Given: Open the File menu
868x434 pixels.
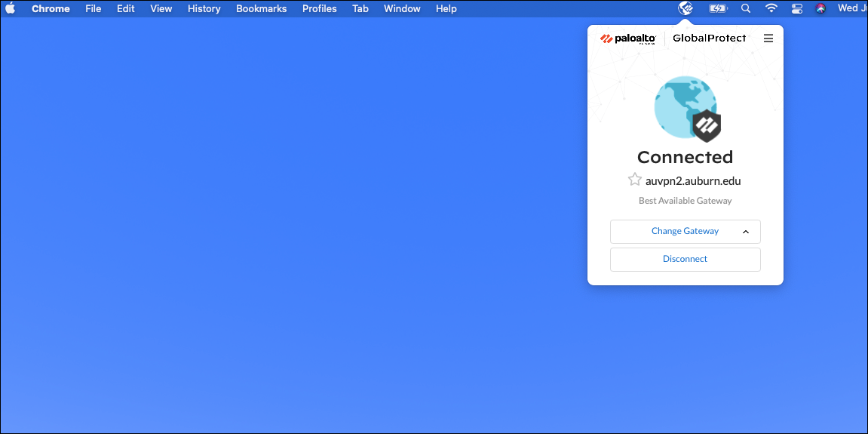Looking at the screenshot, I should tap(93, 9).
